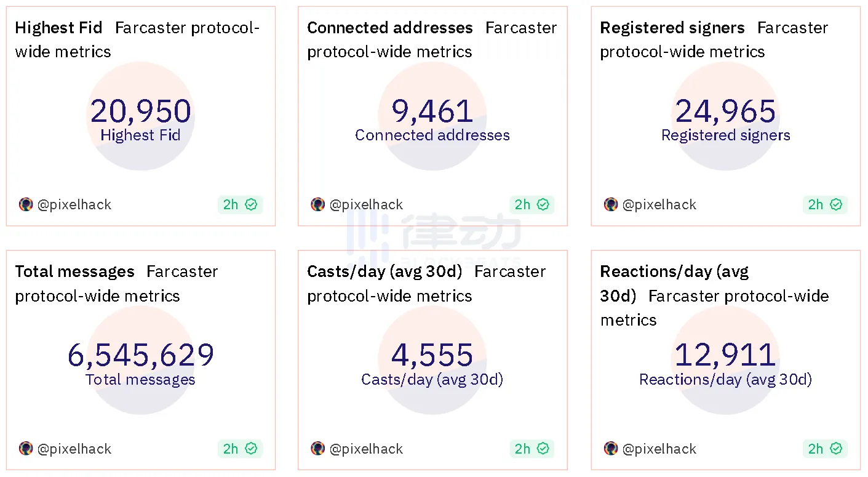Click the 6,545,629 total messages counter
The width and height of the screenshot is (868, 477).
[x=141, y=355]
